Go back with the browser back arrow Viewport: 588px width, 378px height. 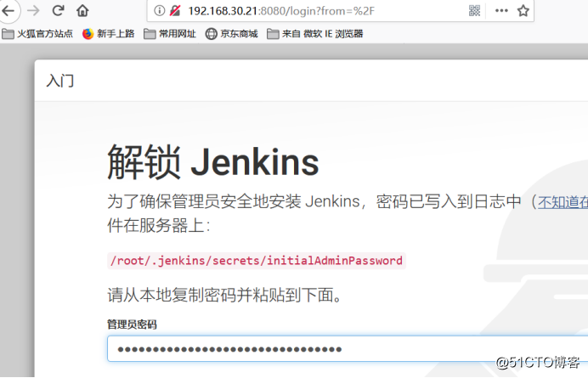click(x=8, y=10)
